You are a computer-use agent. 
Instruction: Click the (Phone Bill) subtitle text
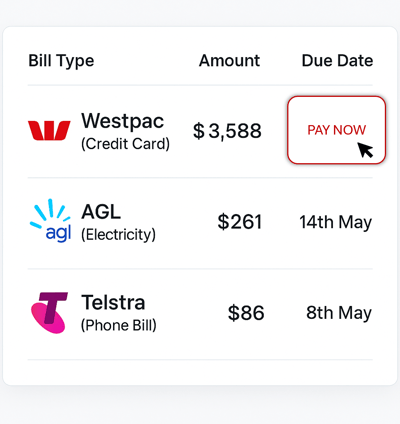pos(119,325)
